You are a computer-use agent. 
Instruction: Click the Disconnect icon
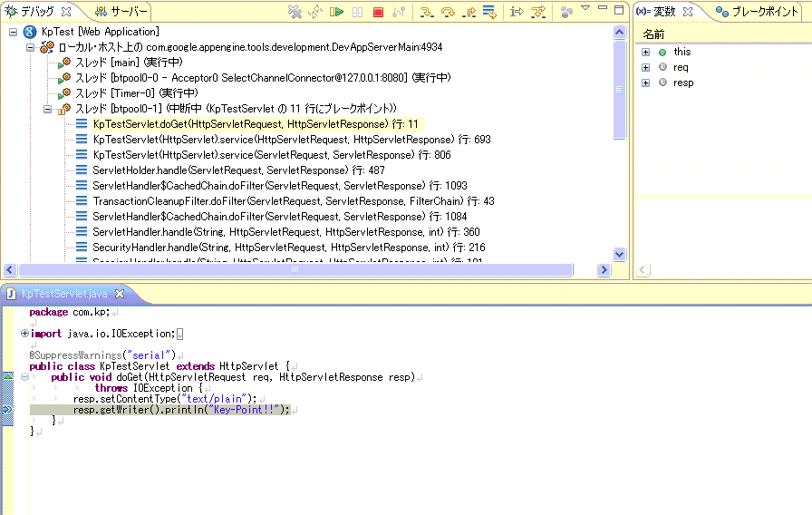click(399, 12)
